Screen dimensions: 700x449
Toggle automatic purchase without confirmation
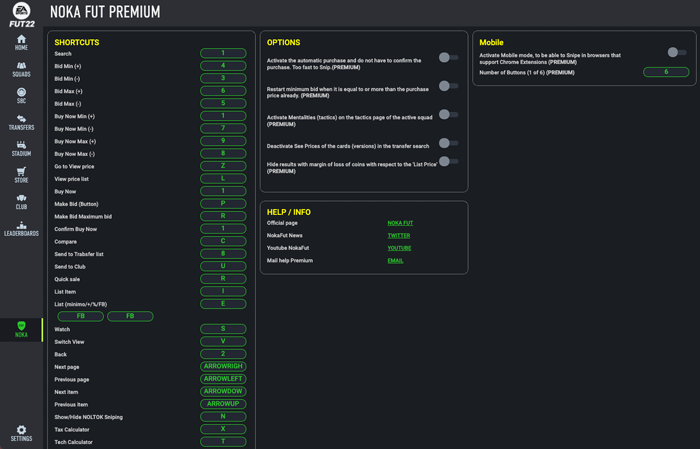[x=449, y=57]
